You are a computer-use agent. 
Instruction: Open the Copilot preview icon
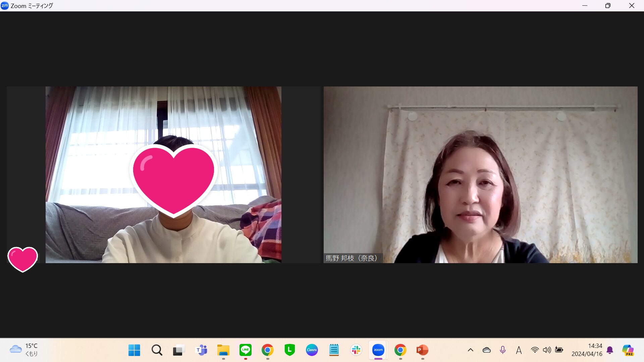pyautogui.click(x=628, y=350)
